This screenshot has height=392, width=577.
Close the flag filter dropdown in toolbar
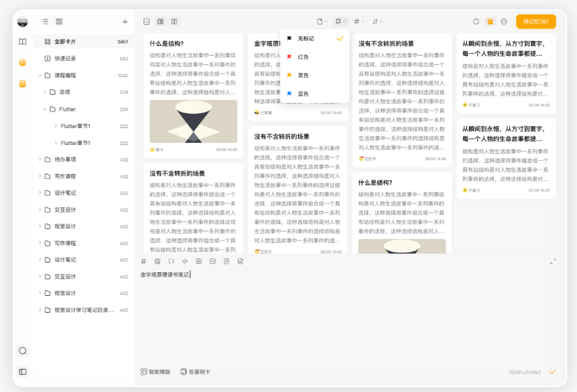pos(340,22)
